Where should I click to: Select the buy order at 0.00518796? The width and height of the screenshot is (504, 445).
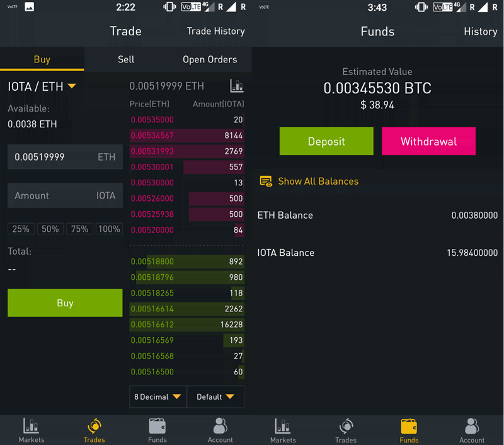186,277
